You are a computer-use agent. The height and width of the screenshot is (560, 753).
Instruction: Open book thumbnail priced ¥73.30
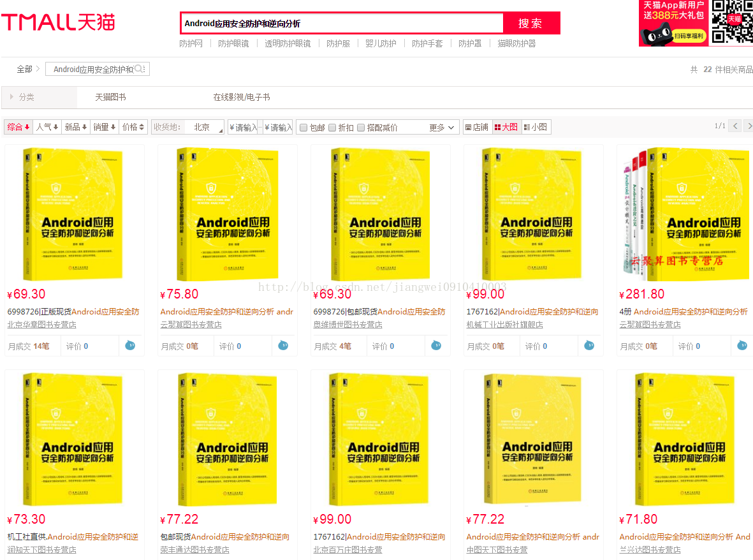[73, 439]
